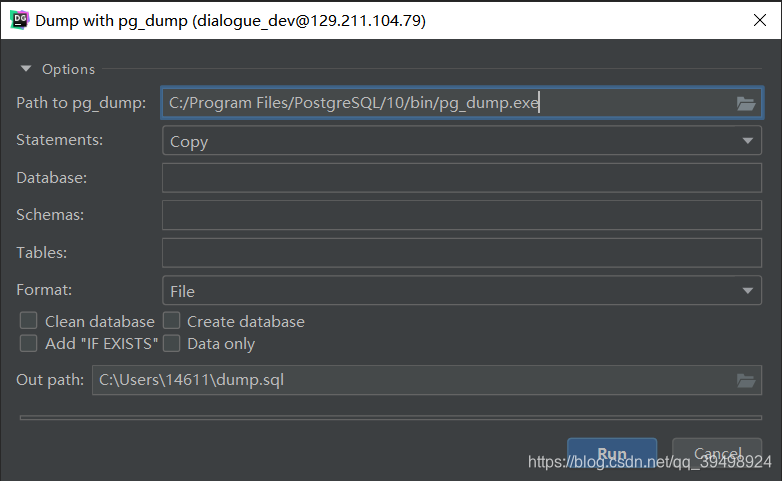Open the Statements dropdown set to Copy
Image resolution: width=782 pixels, height=481 pixels.
click(462, 141)
